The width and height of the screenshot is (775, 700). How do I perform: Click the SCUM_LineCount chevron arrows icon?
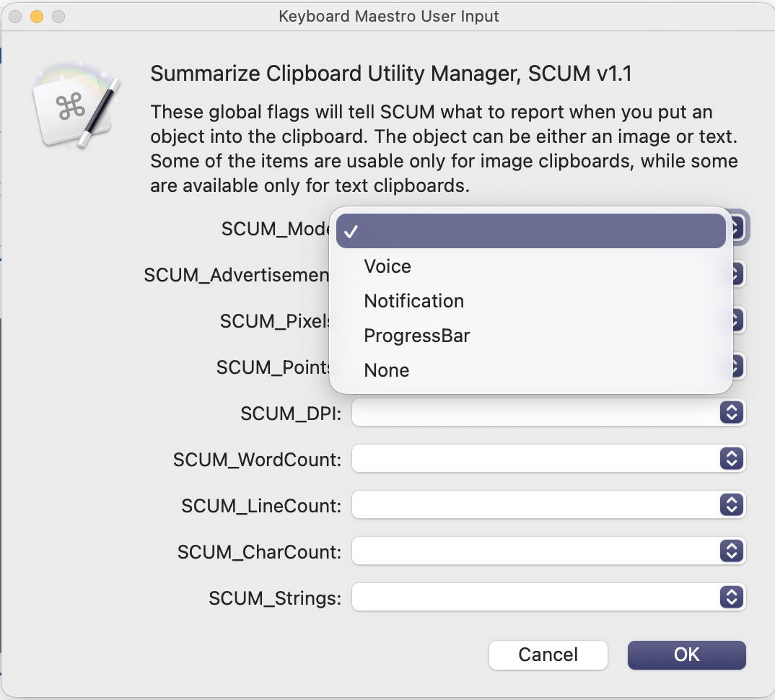(x=731, y=505)
